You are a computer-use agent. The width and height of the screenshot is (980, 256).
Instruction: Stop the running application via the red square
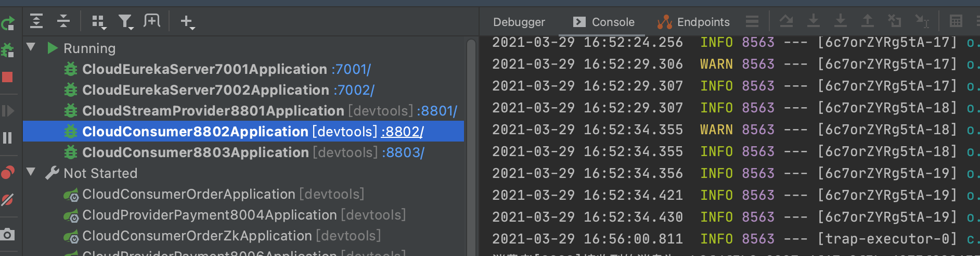7,77
